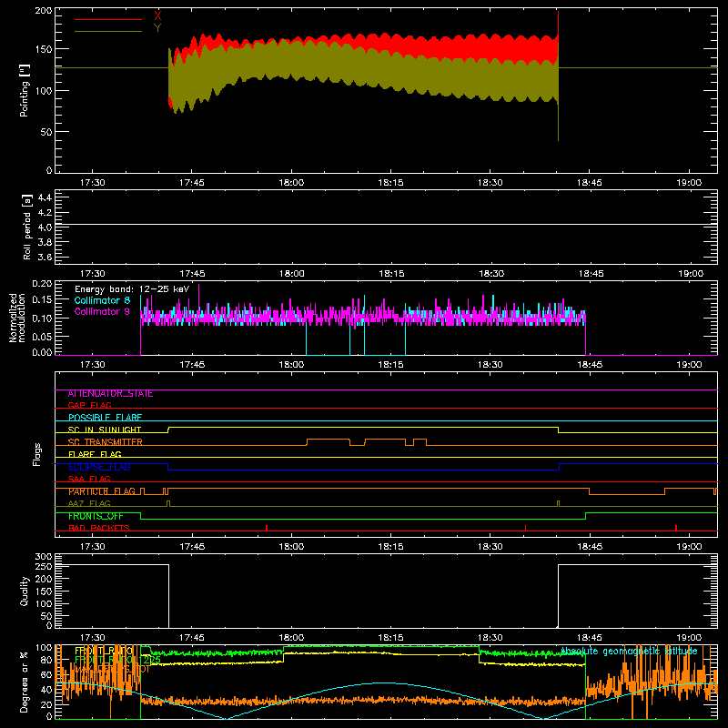Viewport: 728px width, 728px height.
Task: Click the FRONTS_OFF flag label
Action: tap(96, 516)
